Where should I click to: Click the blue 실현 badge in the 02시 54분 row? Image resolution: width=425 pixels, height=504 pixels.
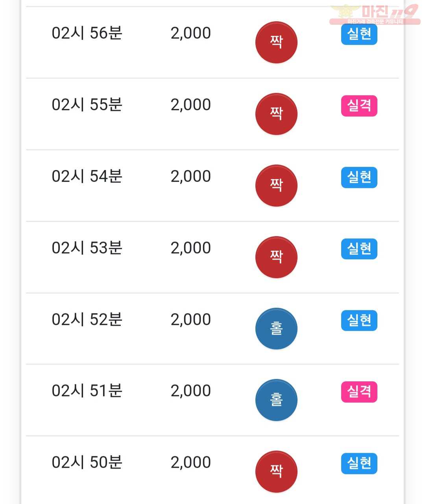pos(359,177)
